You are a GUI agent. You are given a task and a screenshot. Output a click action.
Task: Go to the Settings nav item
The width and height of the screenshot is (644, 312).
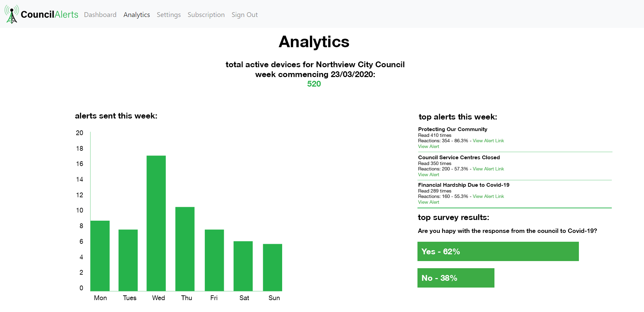click(x=169, y=15)
